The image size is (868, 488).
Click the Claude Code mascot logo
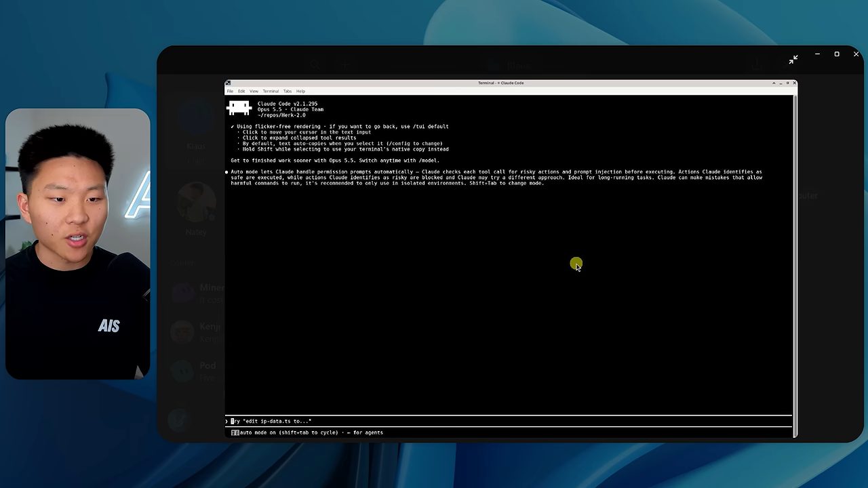pos(239,108)
